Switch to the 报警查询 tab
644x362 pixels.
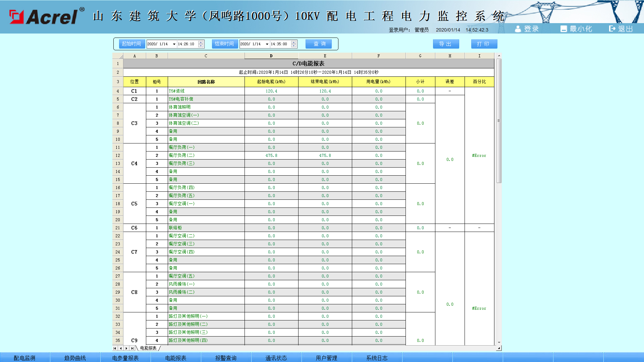(226, 358)
